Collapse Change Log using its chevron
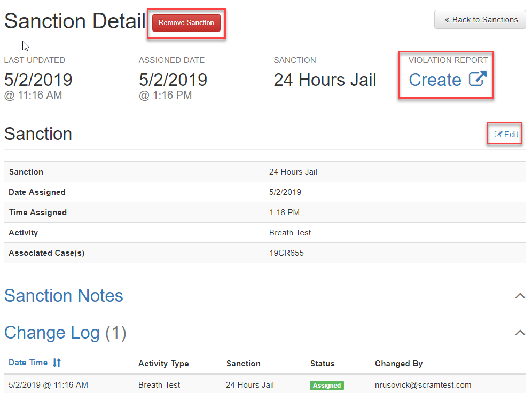Viewport: 532px width, 393px height. click(520, 333)
